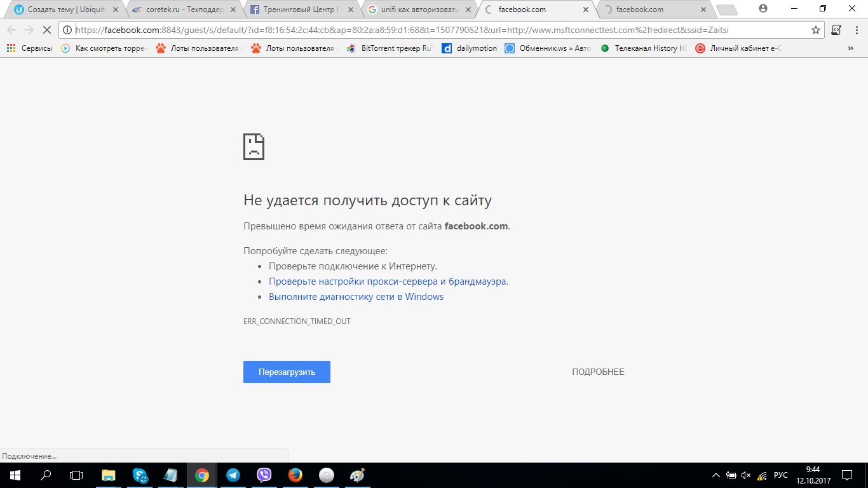This screenshot has height=488, width=868.
Task: Show more bookmarks with the chevron
Action: tap(851, 48)
